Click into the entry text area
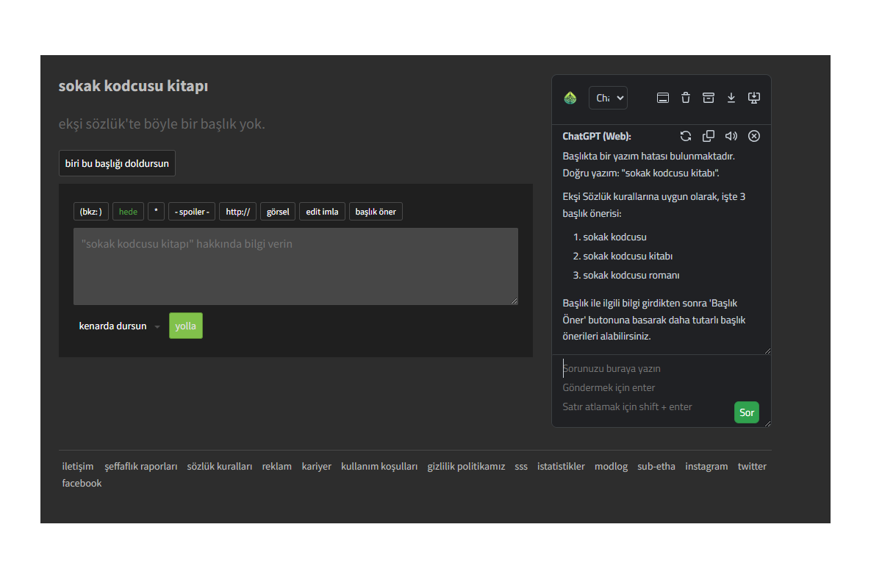The height and width of the screenshot is (588, 882). point(295,266)
